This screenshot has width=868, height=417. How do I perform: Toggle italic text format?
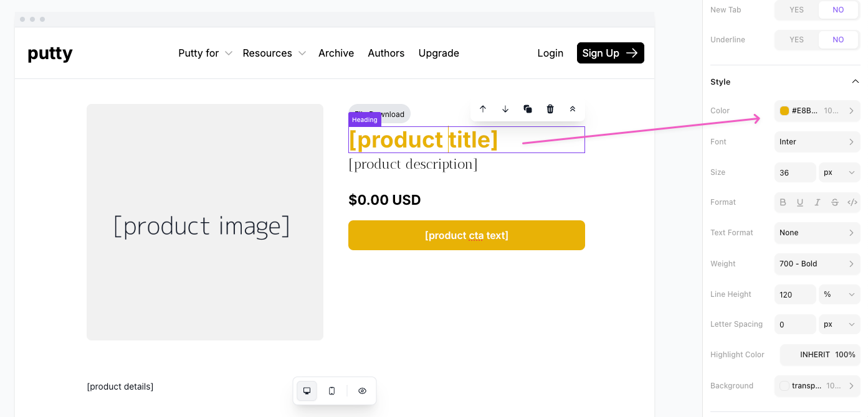(x=818, y=202)
